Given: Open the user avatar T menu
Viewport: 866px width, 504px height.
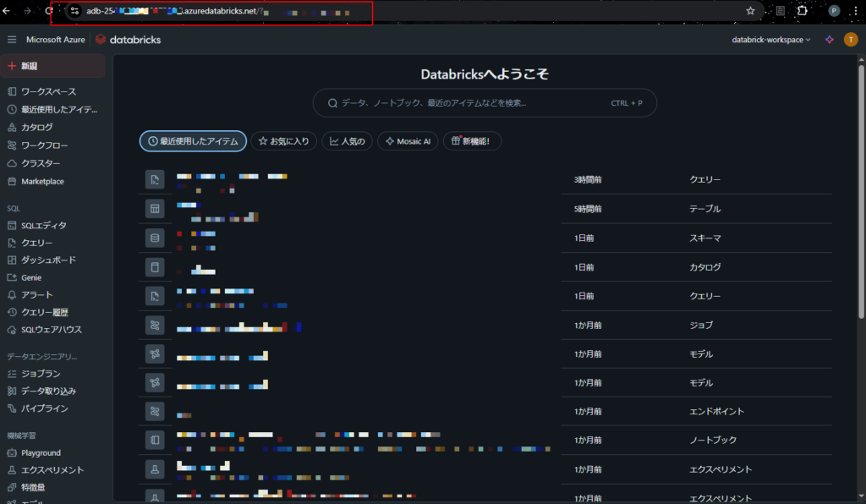Looking at the screenshot, I should [851, 40].
